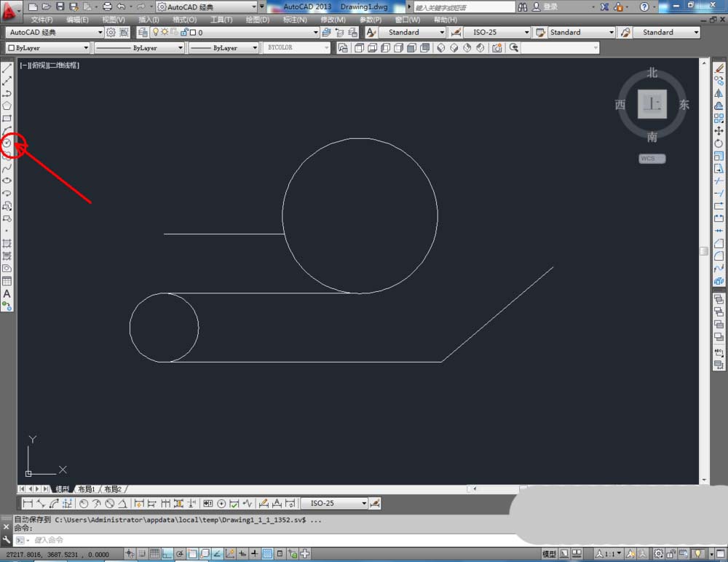Select the Rectangle draw tool
The height and width of the screenshot is (562, 728).
7,118
